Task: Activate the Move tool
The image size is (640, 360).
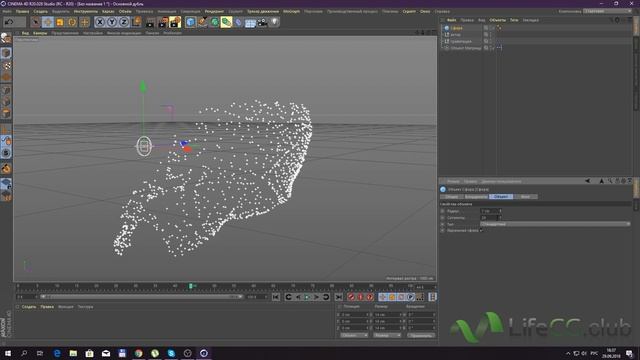Action: tap(48, 22)
